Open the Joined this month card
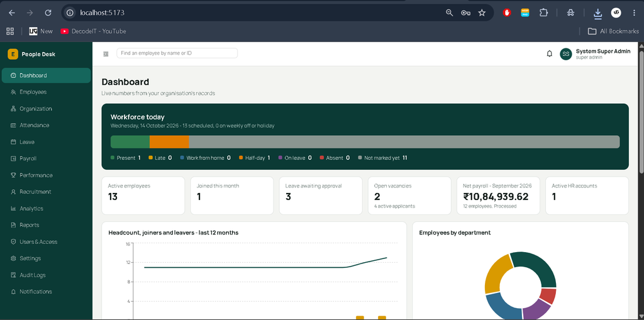 point(232,196)
